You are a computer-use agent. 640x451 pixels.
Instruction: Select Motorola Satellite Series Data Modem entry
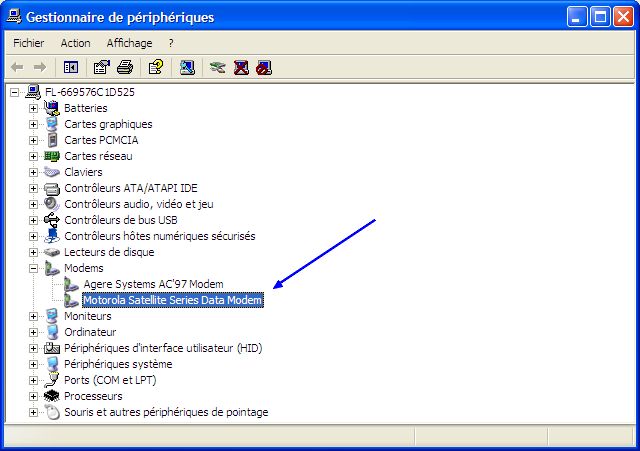[x=173, y=300]
